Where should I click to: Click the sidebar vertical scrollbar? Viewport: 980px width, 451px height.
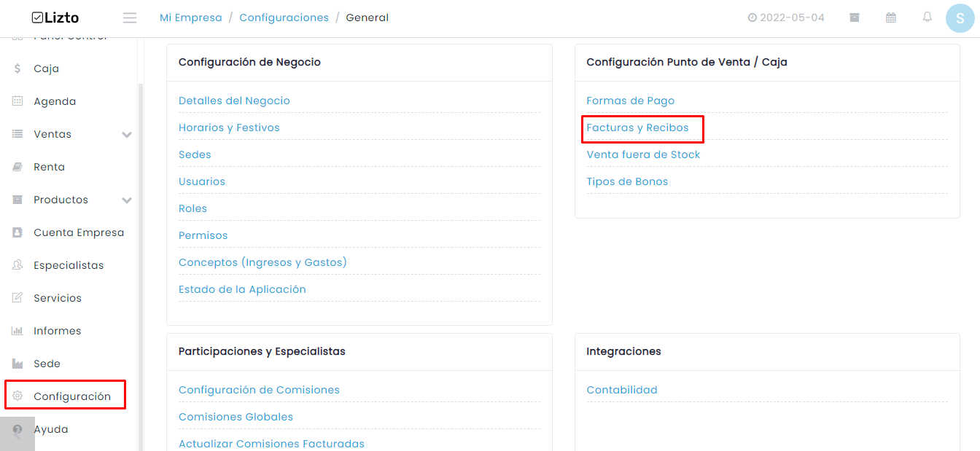[x=141, y=266]
